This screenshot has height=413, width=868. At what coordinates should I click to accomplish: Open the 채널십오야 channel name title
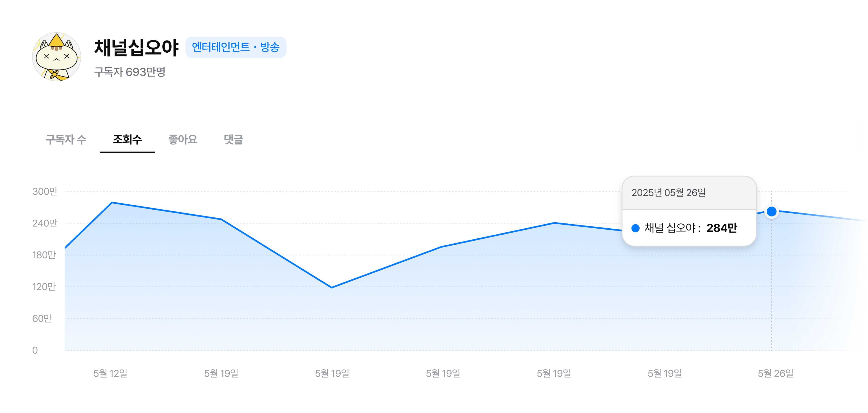(136, 47)
